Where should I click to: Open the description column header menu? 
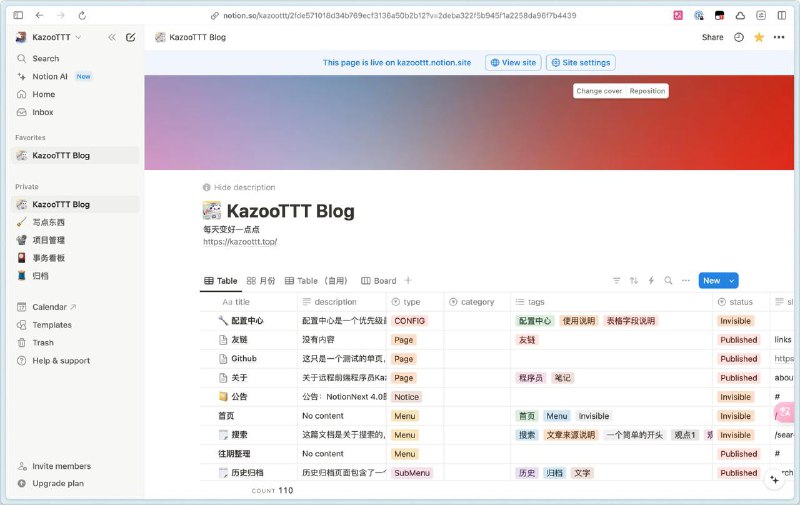(x=342, y=302)
